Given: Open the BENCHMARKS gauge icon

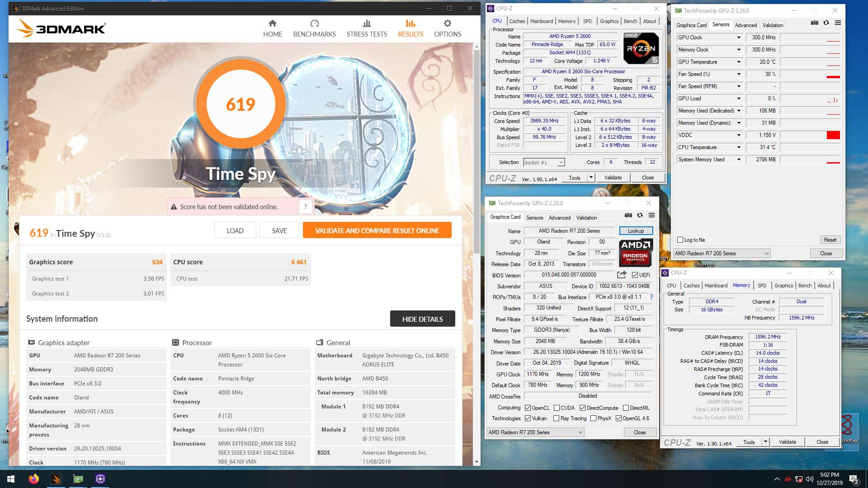Looking at the screenshot, I should click(x=315, y=23).
